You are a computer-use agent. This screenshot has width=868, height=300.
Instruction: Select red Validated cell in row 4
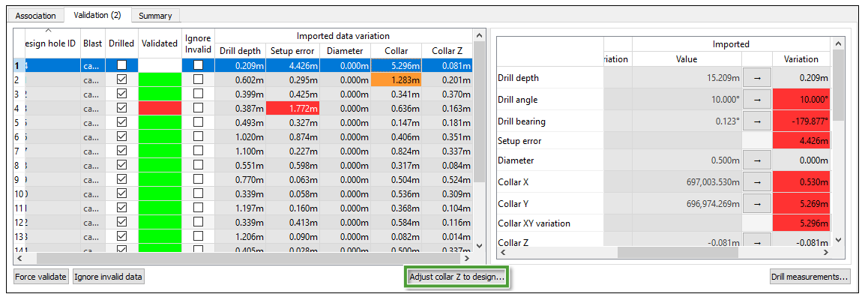coord(160,108)
